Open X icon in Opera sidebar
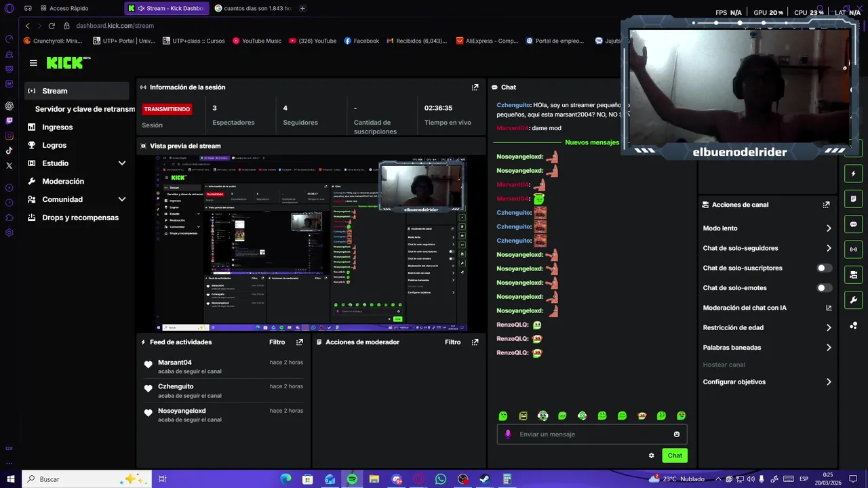 (9, 165)
